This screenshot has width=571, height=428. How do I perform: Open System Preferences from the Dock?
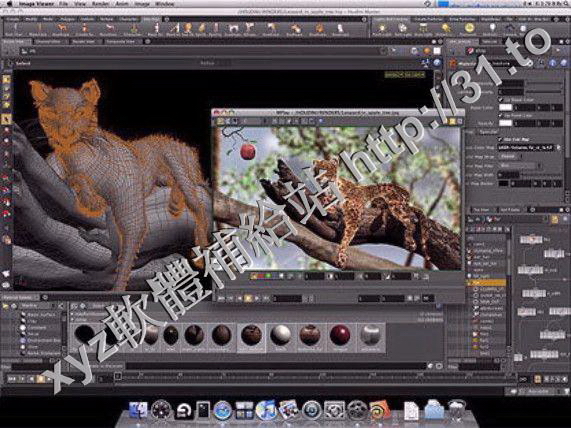334,410
